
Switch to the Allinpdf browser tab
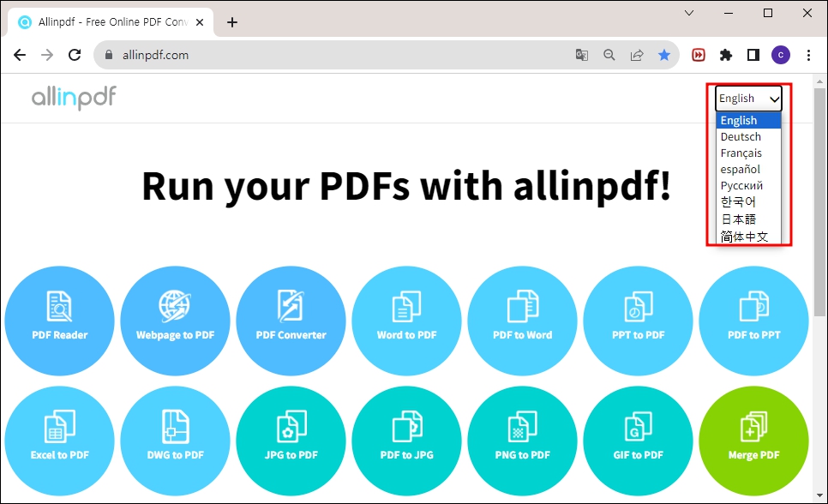coord(111,22)
